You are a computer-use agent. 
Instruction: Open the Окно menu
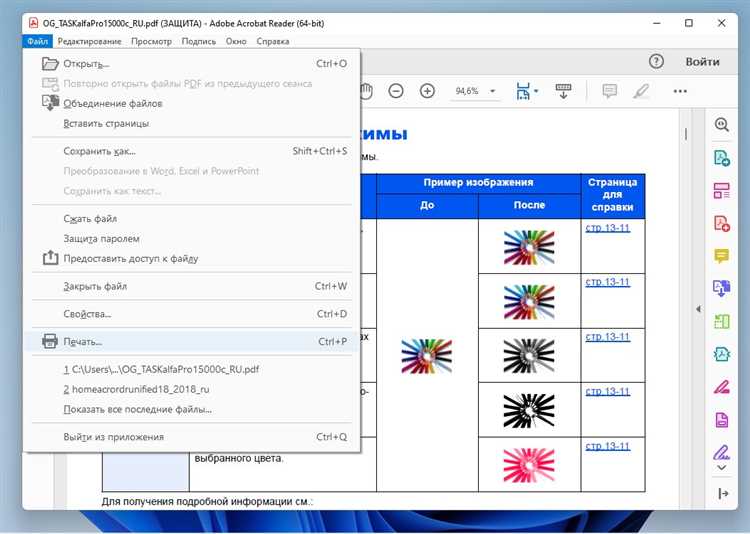tap(236, 41)
